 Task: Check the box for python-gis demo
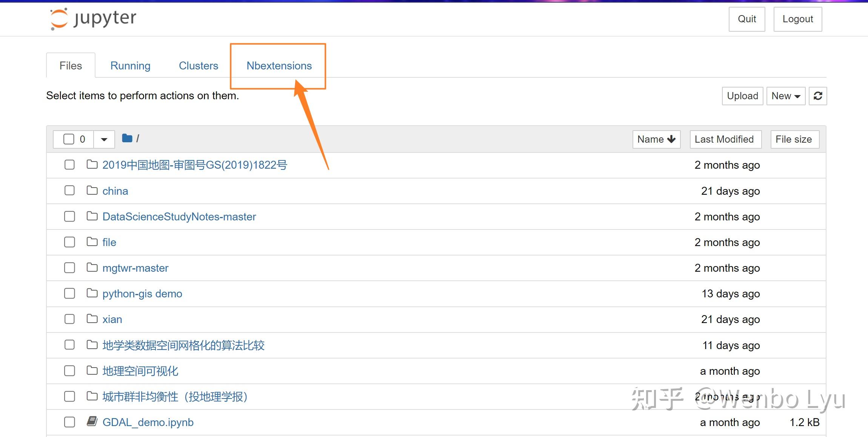coord(69,293)
